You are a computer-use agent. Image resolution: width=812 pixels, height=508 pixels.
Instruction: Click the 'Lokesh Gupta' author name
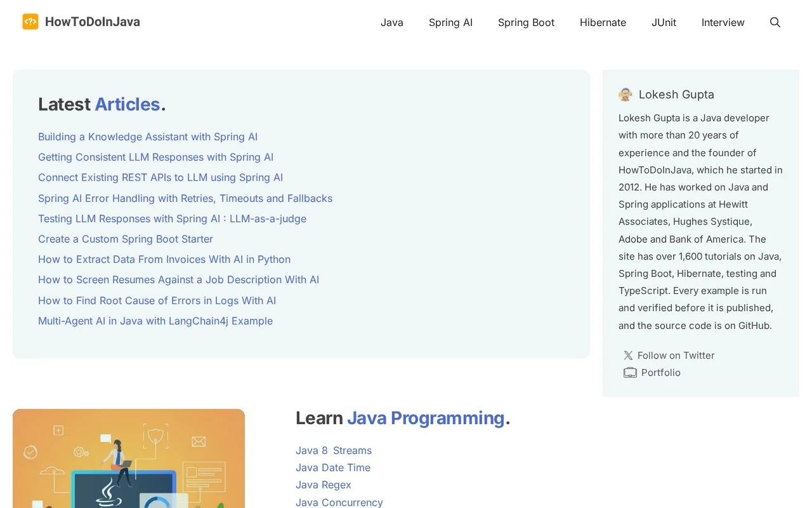(676, 95)
